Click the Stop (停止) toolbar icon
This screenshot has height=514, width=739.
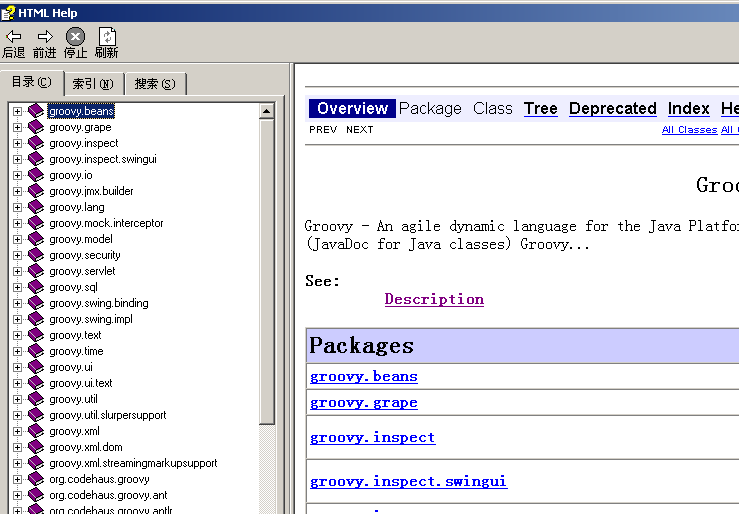[75, 36]
